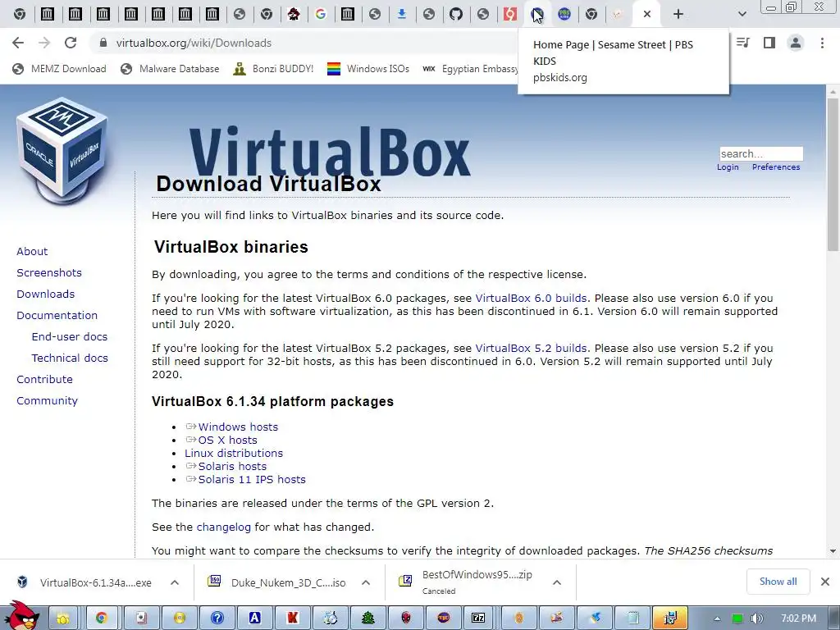
Task: Expand options for VirtualBox exe download
Action: click(175, 582)
